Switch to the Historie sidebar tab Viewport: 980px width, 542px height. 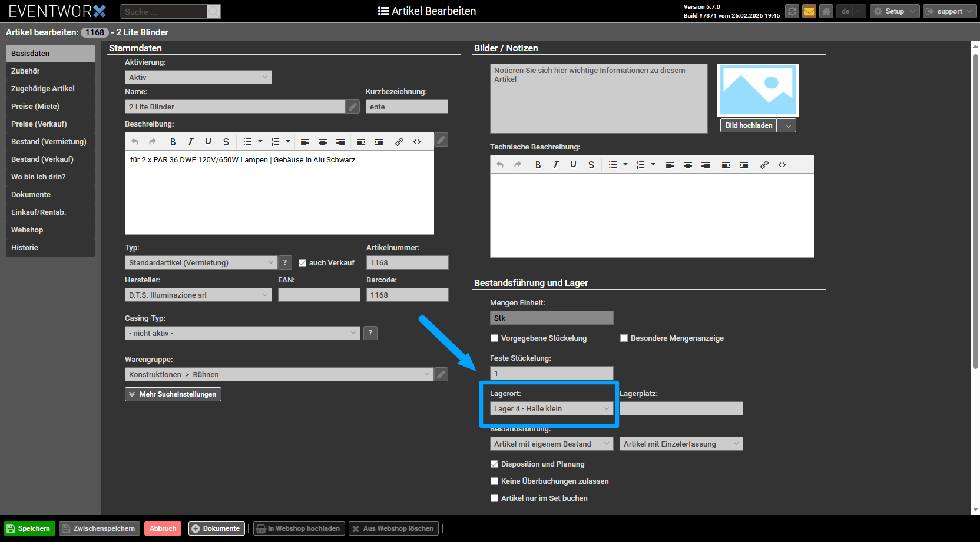25,248
